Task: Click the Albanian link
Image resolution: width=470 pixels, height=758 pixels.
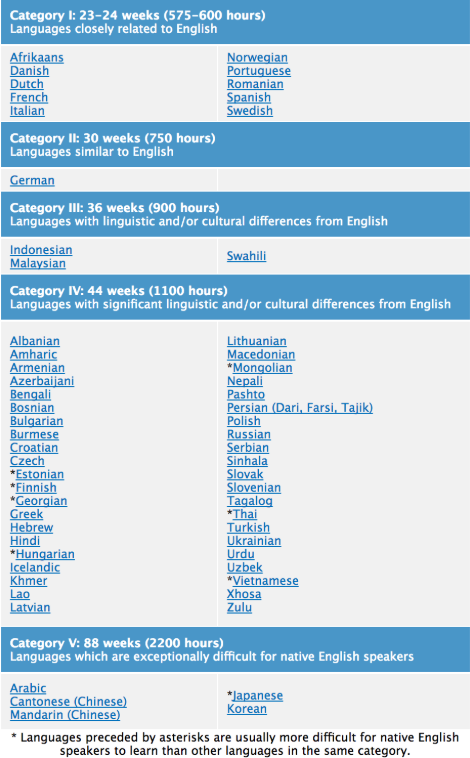Action: click(35, 341)
